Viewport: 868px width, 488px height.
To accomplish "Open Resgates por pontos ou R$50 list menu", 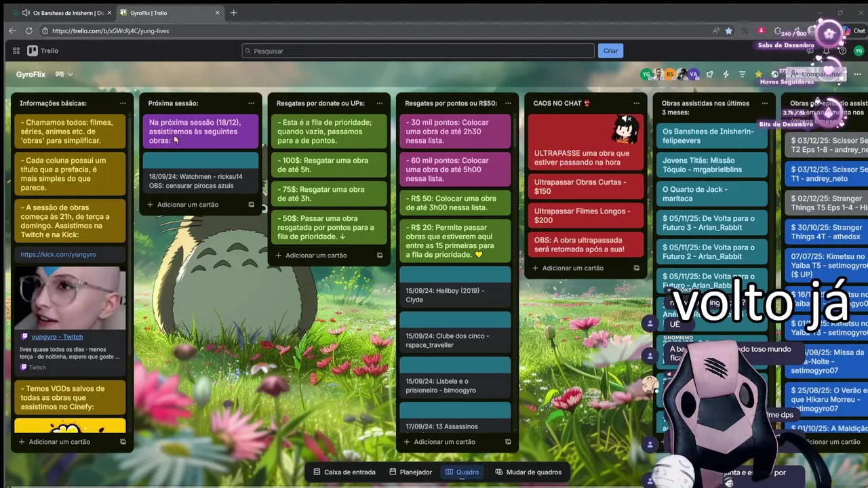I will pyautogui.click(x=508, y=103).
